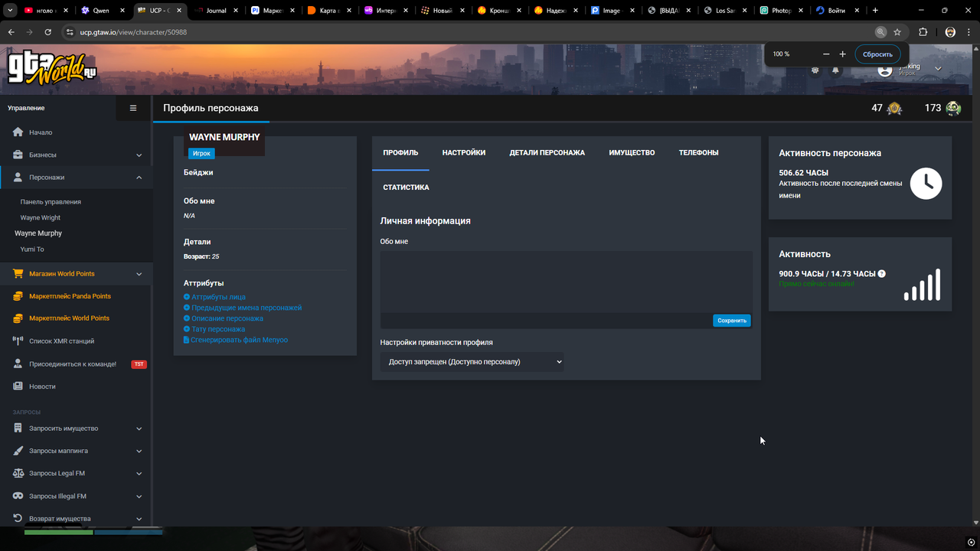
Task: Open the browser extensions puzzle icon
Action: coord(923,32)
